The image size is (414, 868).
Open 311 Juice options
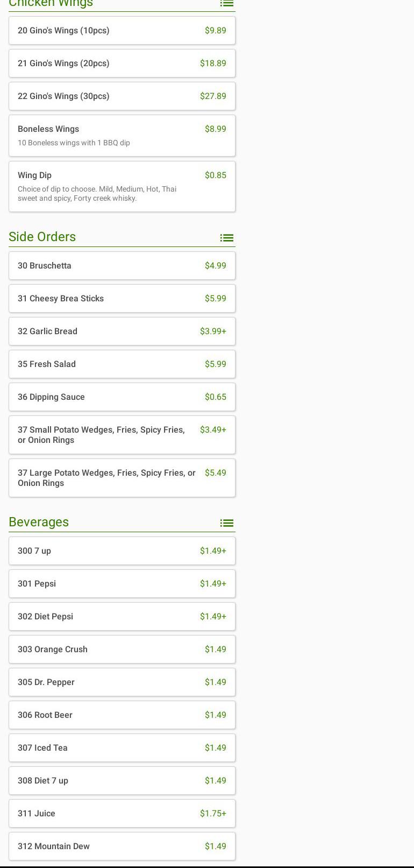[122, 813]
